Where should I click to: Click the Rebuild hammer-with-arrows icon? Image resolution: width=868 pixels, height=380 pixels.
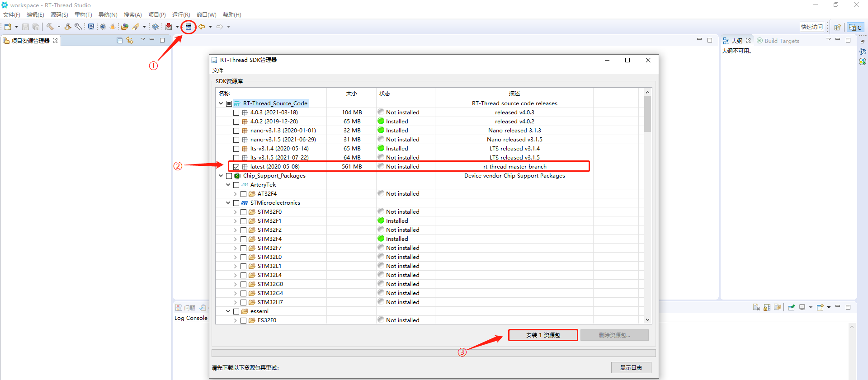point(68,27)
